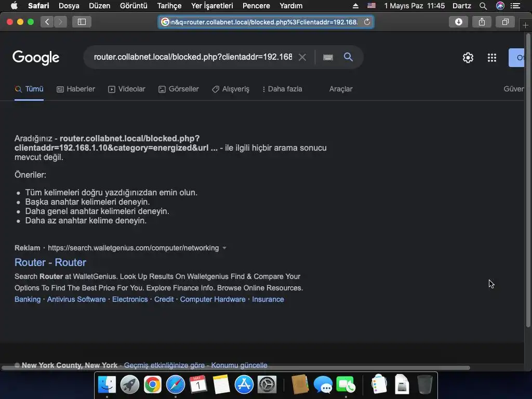Open the Yardım menu
Screen dimensions: 532x399
point(291,6)
